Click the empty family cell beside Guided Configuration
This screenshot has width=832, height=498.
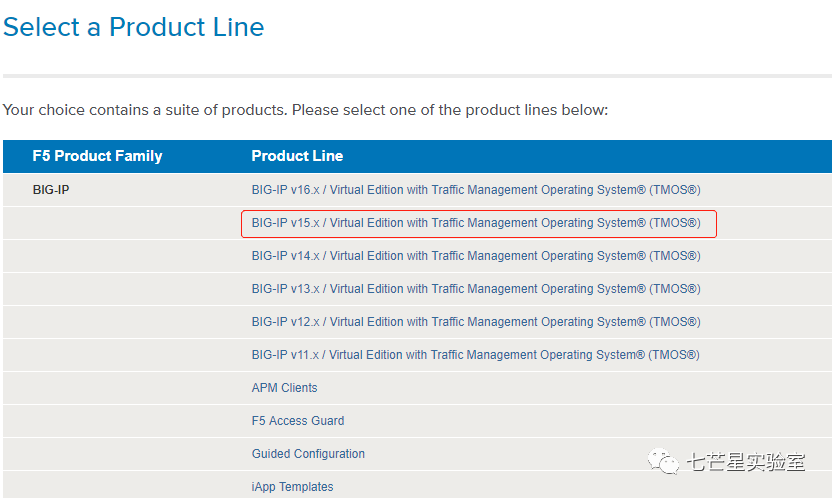point(120,454)
